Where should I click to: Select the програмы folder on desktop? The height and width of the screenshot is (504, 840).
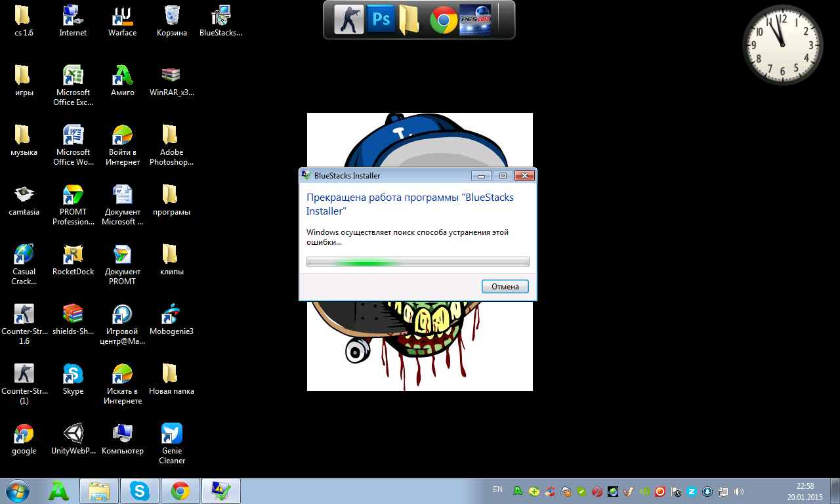pos(172,200)
